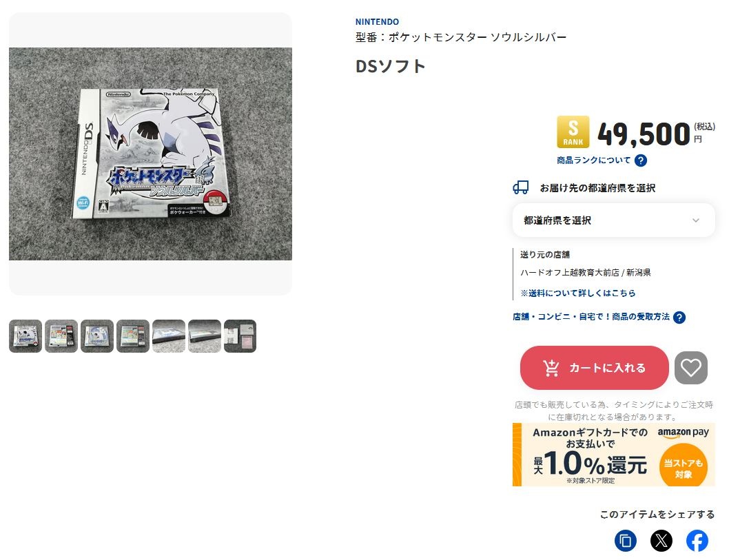Click the Amazon Pay 1.0%還元 banner
729x560 pixels.
pos(613,455)
